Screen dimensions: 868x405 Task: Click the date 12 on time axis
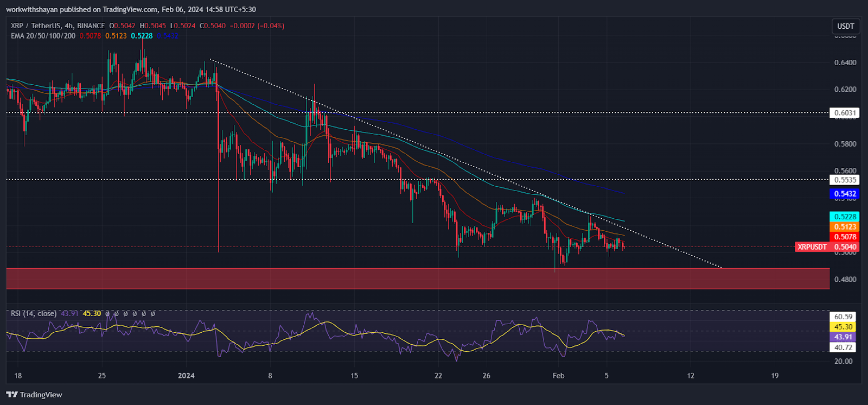tap(691, 376)
